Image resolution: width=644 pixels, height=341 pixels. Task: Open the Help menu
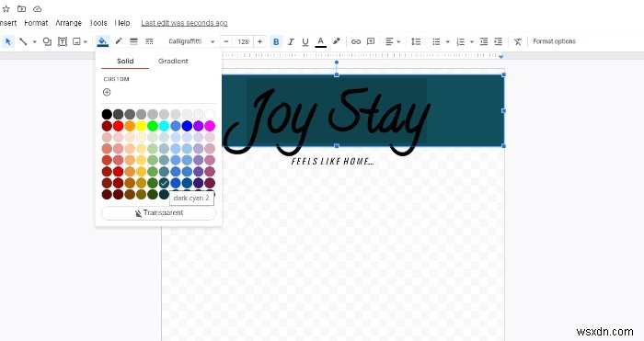point(122,23)
